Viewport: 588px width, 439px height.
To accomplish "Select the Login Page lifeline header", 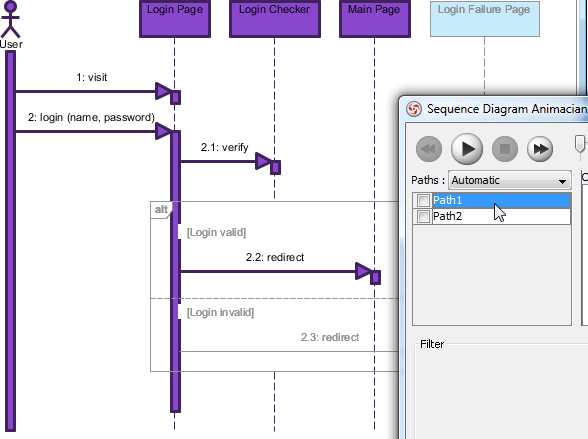I will [x=175, y=19].
